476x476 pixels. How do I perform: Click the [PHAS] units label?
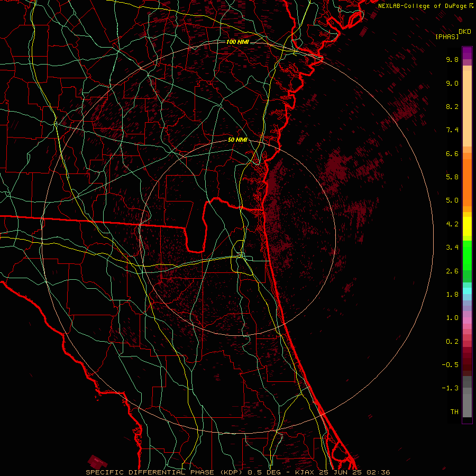(x=447, y=36)
